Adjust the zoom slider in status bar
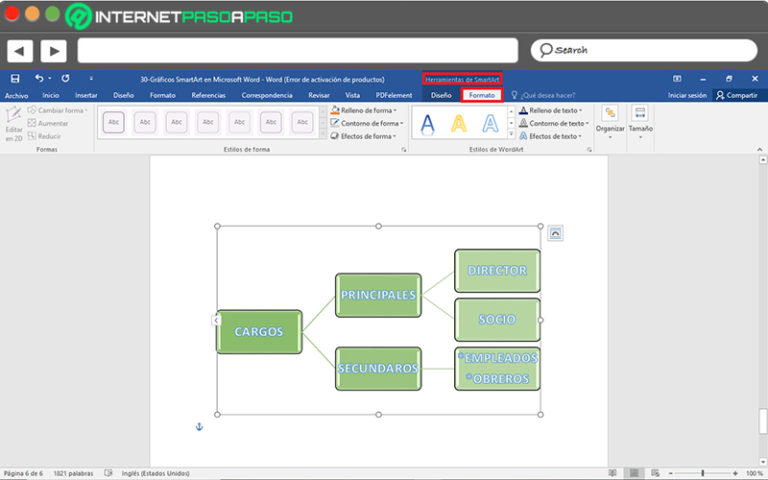This screenshot has height=480, width=768. [703, 473]
